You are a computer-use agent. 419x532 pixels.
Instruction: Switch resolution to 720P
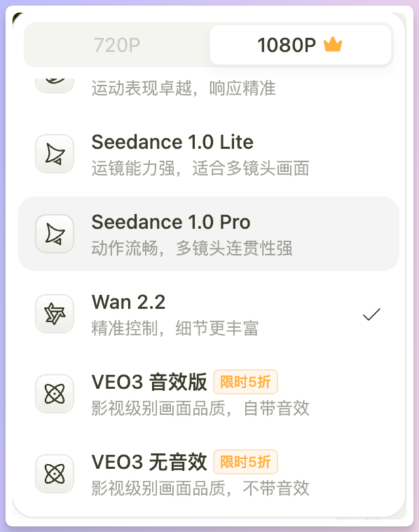[117, 45]
